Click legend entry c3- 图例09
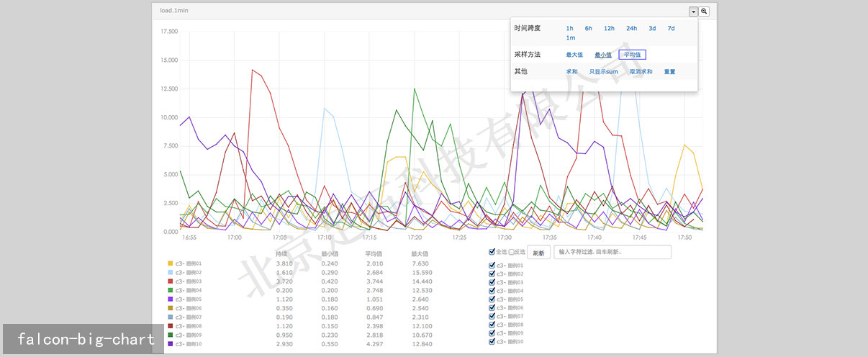The width and height of the screenshot is (868, 357). point(189,335)
